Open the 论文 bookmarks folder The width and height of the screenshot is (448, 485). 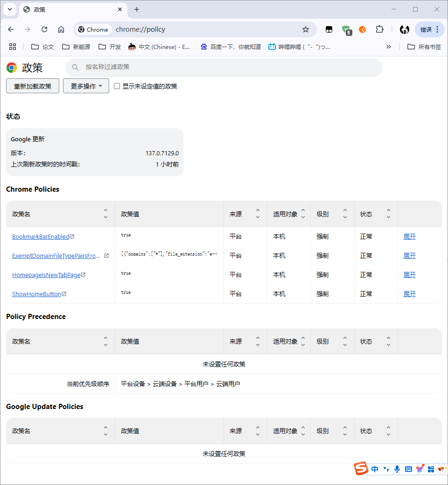[x=43, y=47]
